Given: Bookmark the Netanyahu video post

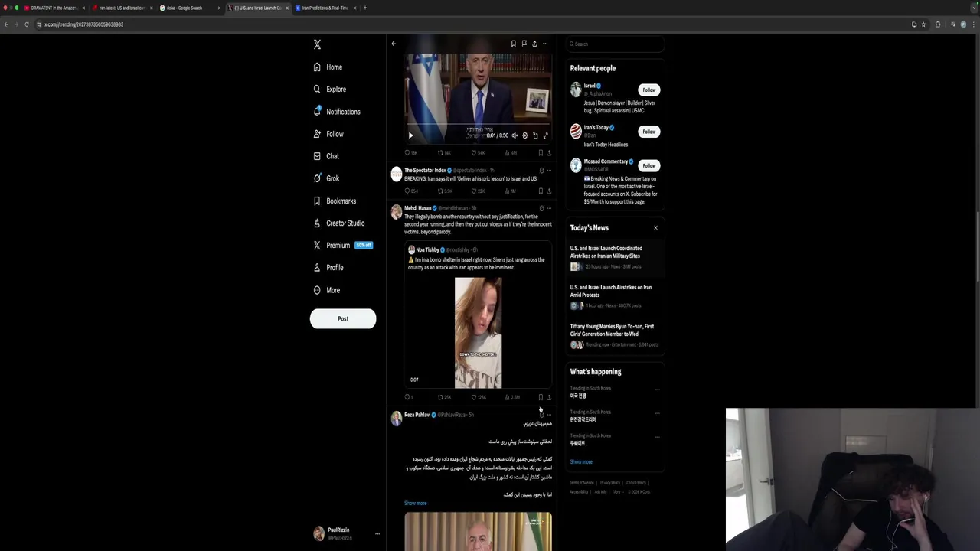Looking at the screenshot, I should pyautogui.click(x=541, y=153).
